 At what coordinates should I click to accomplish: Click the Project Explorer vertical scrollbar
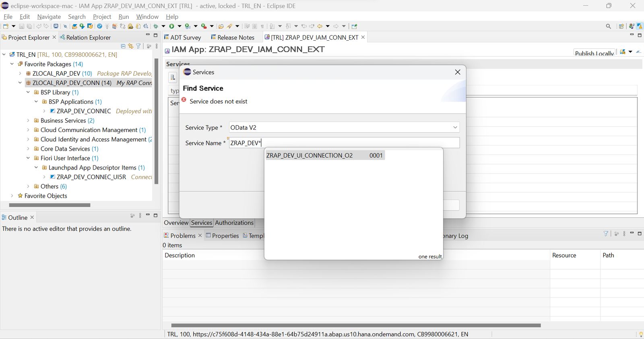(157, 121)
